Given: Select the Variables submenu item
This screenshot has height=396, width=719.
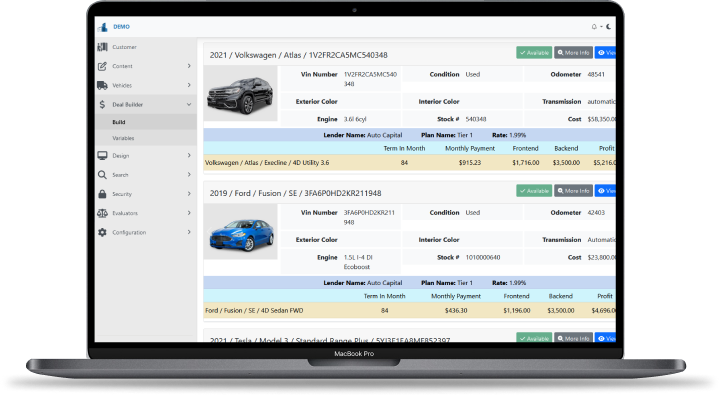Looking at the screenshot, I should pyautogui.click(x=146, y=138).
